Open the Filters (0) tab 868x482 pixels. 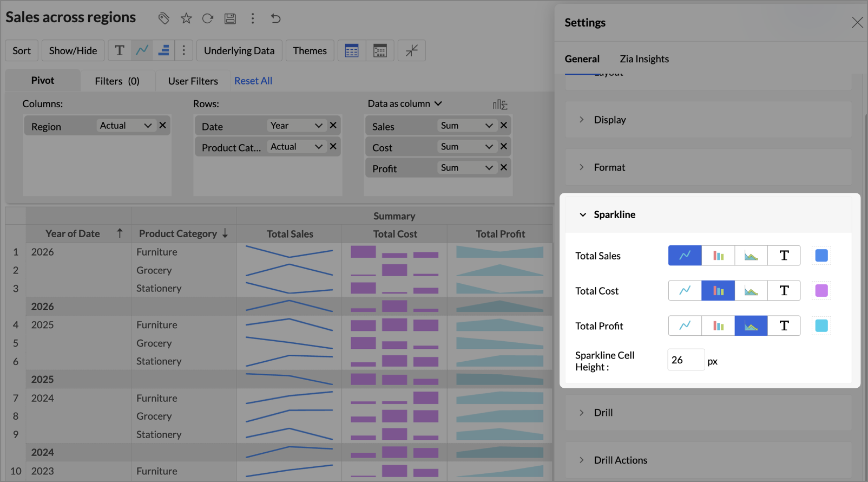click(117, 81)
